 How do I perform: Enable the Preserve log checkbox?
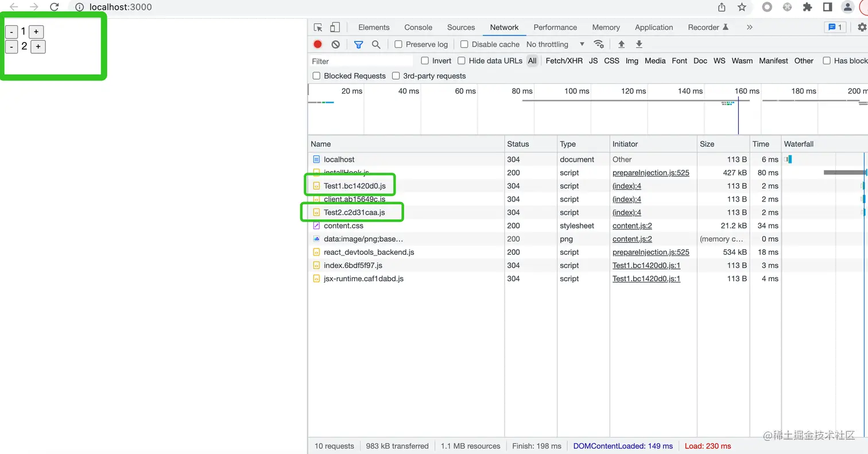tap(398, 44)
